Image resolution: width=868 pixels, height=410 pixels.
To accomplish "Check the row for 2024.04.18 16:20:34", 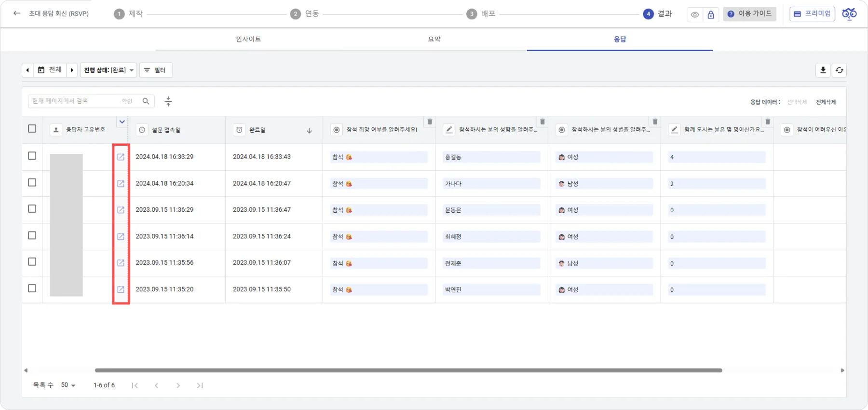I will pos(32,182).
